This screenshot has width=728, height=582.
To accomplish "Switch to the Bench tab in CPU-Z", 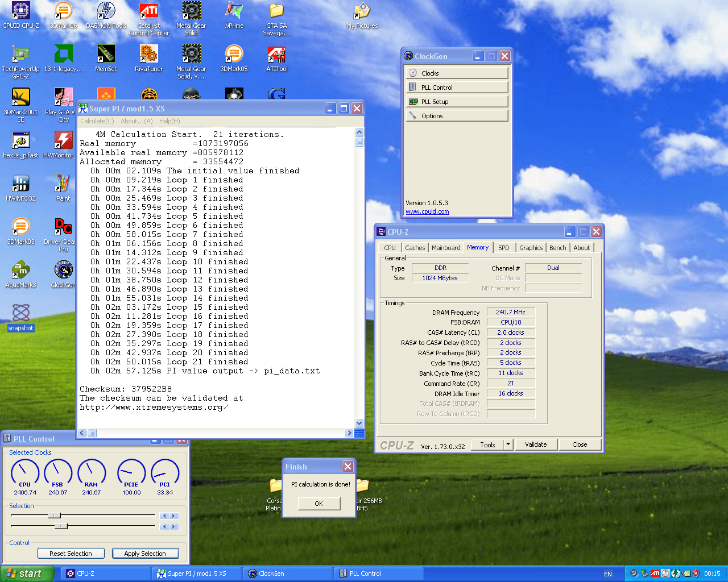I will point(557,248).
